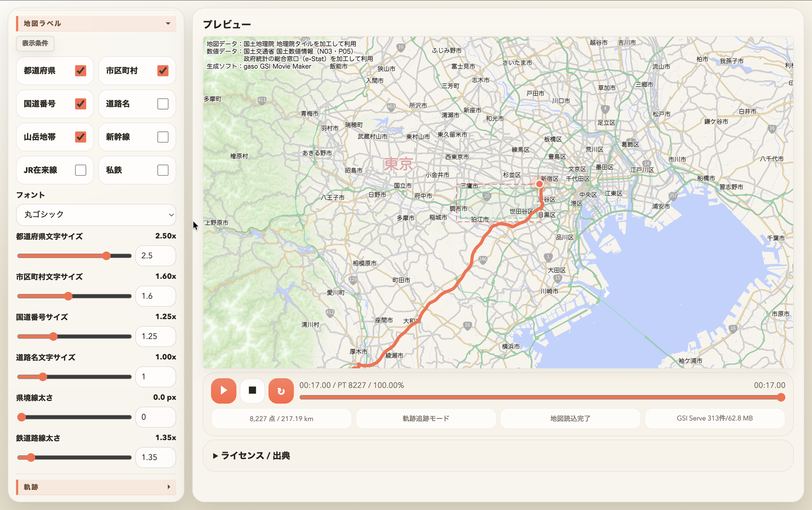The image size is (812, 510).
Task: Click the 川崎市 label on map
Action: 549,291
